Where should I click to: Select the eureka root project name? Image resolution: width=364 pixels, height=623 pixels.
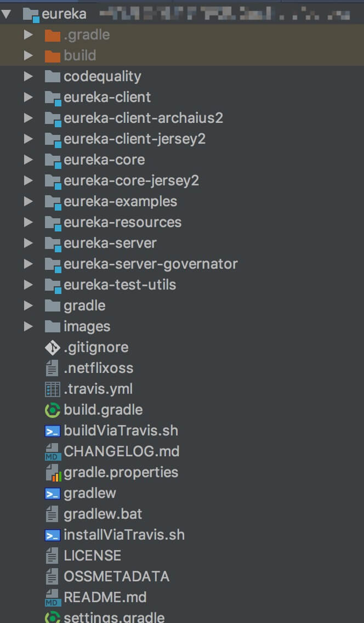click(x=64, y=14)
